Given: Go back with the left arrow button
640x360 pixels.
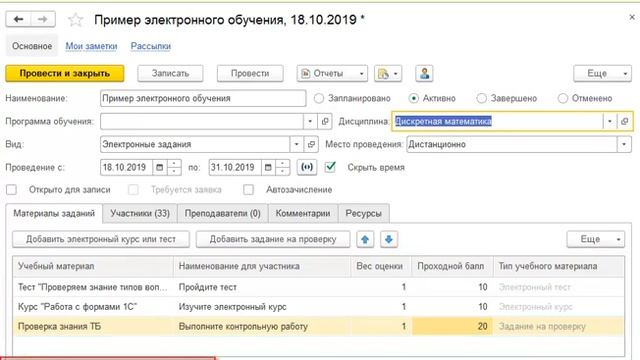Looking at the screenshot, I should tap(18, 19).
